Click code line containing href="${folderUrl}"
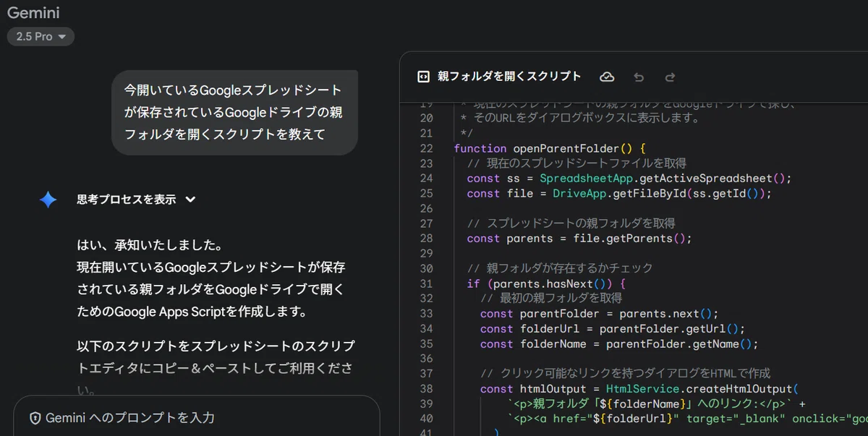The height and width of the screenshot is (436, 868). tap(687, 419)
